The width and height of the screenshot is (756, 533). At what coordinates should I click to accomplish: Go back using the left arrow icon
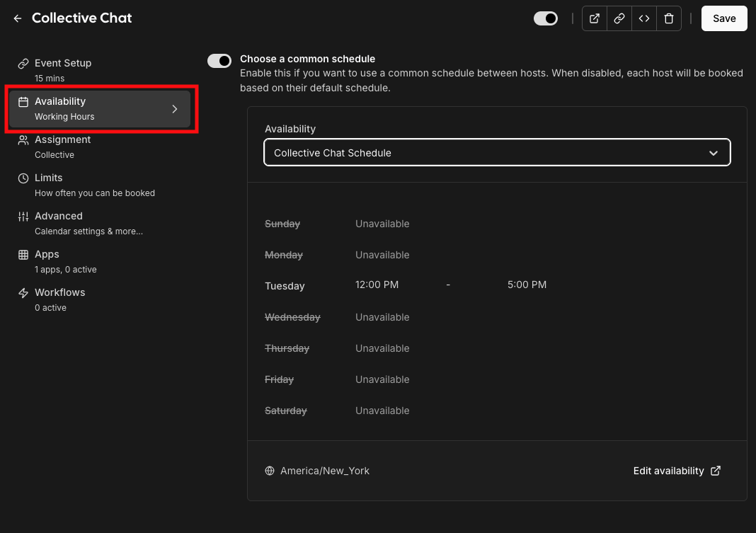18,18
